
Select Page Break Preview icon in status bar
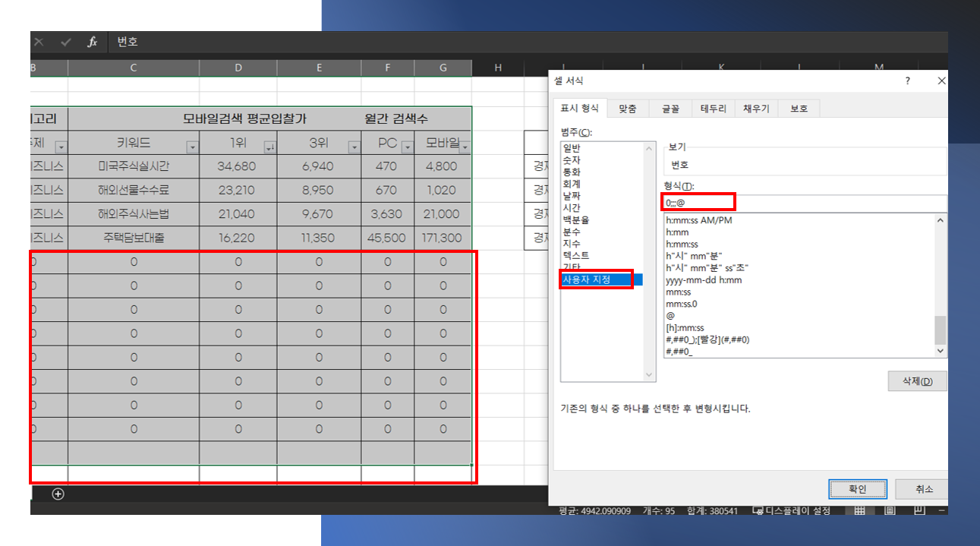pos(919,510)
